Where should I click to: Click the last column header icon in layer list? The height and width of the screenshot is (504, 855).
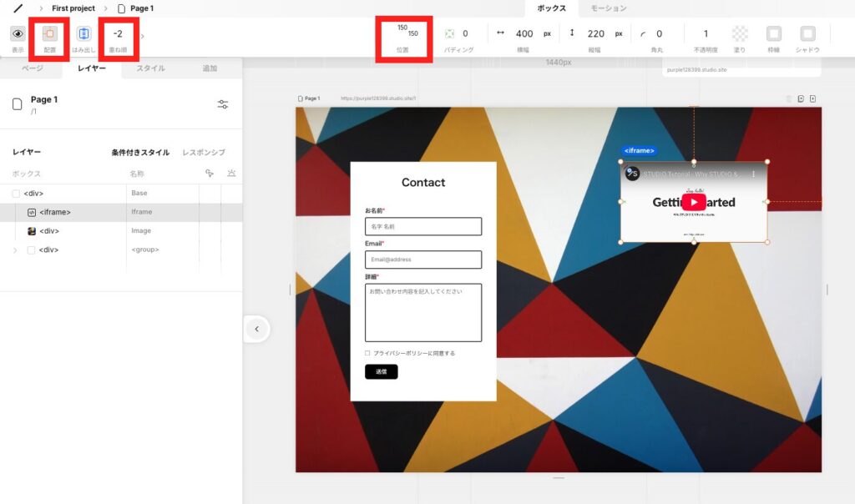coord(231,174)
